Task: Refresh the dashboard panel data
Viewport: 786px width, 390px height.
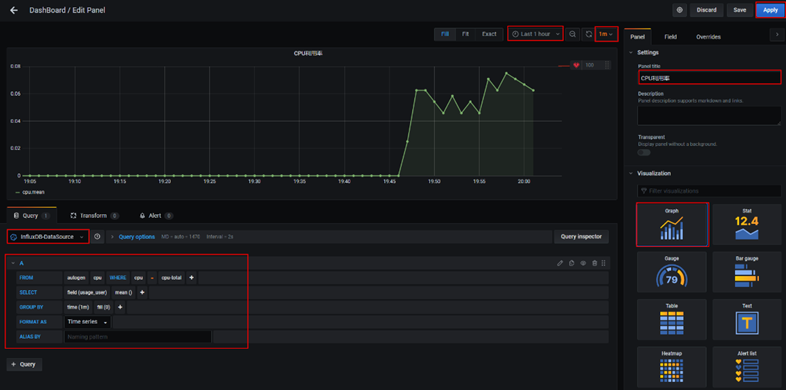Action: pos(588,34)
